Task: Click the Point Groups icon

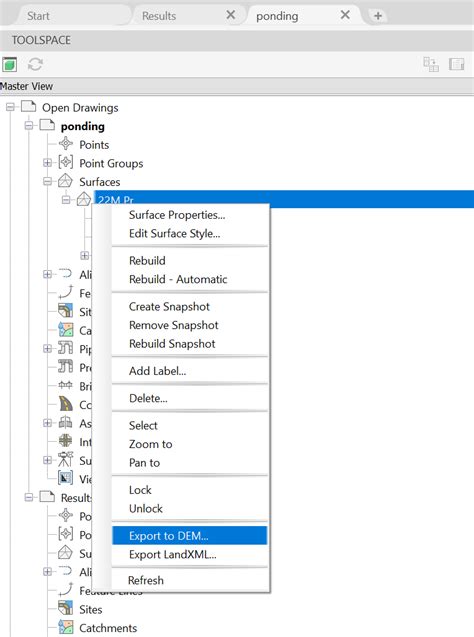Action: pyautogui.click(x=66, y=162)
